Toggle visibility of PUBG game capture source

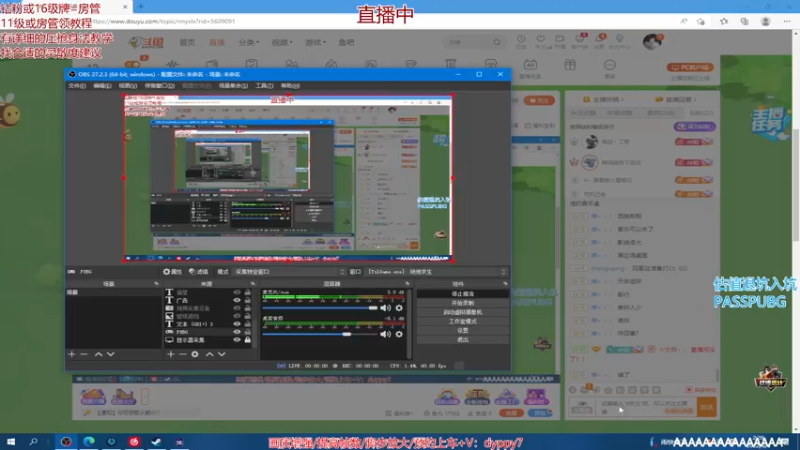[237, 332]
